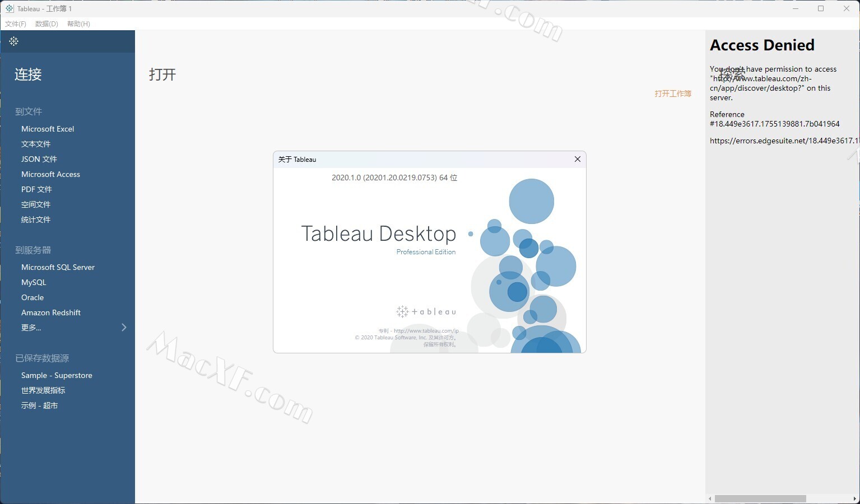This screenshot has width=860, height=504.
Task: Connect to Microsoft SQL Server
Action: coord(58,267)
